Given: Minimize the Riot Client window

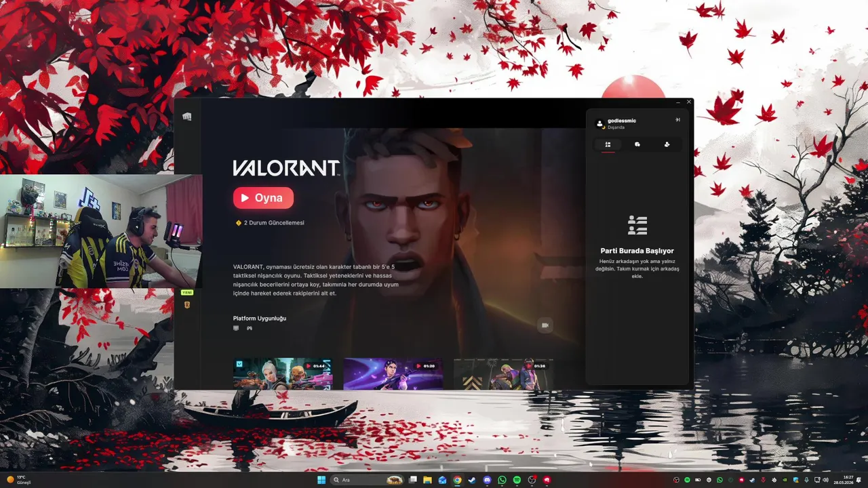Looking at the screenshot, I should (x=678, y=102).
